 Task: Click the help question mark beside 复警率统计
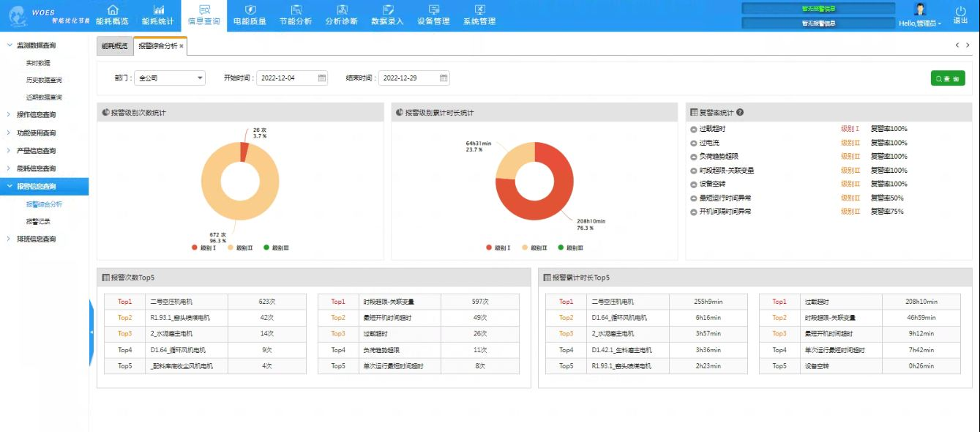(740, 113)
